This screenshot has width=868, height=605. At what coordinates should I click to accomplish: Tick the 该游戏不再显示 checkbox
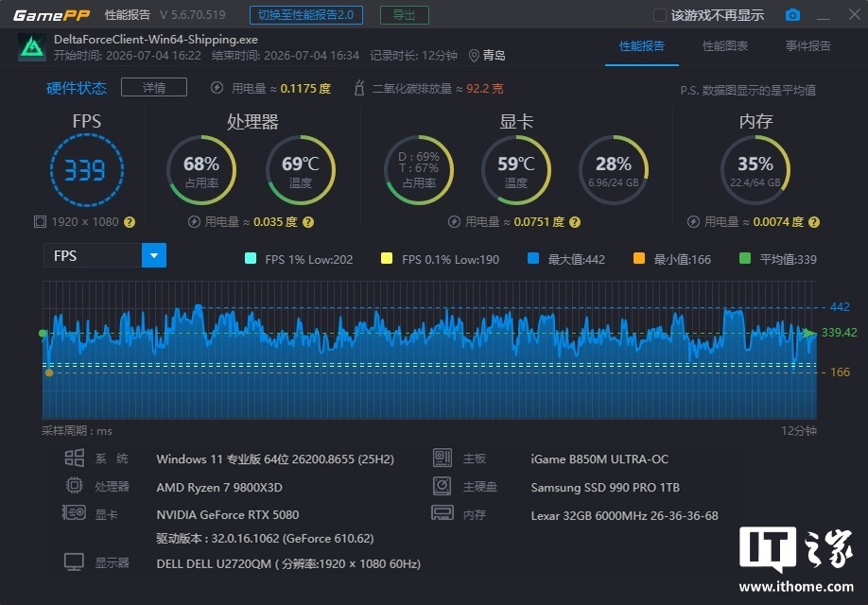click(659, 15)
